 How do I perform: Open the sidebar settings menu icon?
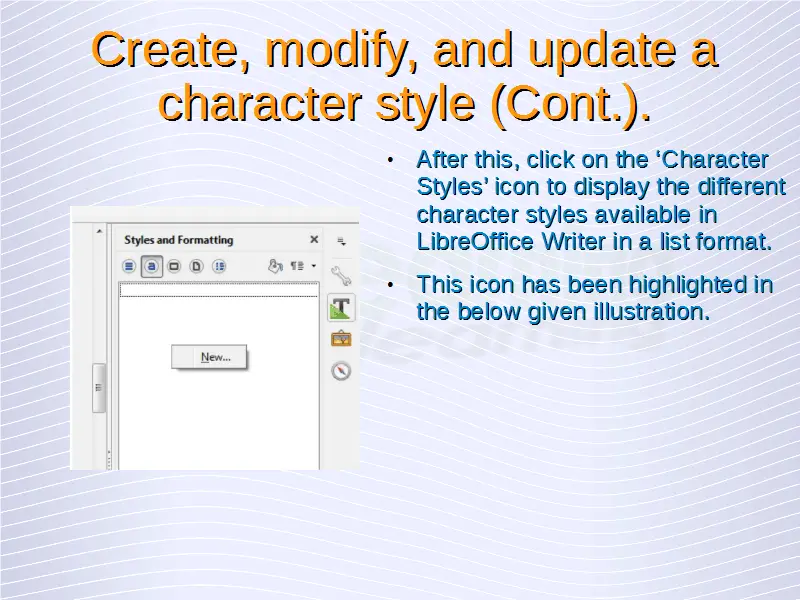tap(341, 241)
